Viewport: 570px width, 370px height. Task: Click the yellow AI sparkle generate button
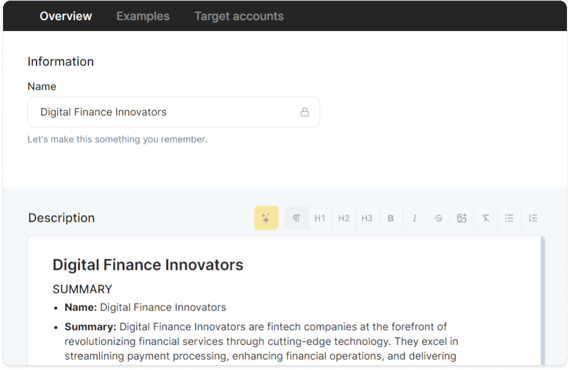point(266,218)
